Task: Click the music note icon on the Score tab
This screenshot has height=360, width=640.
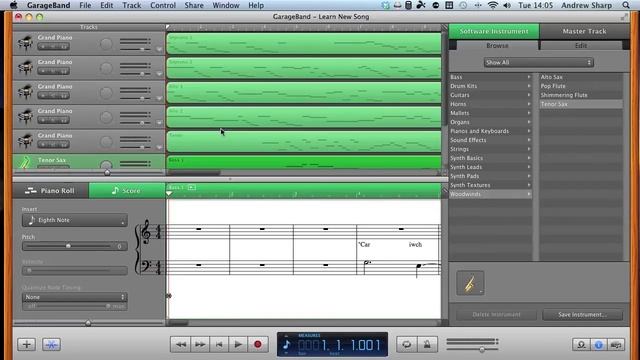Action: pos(115,191)
